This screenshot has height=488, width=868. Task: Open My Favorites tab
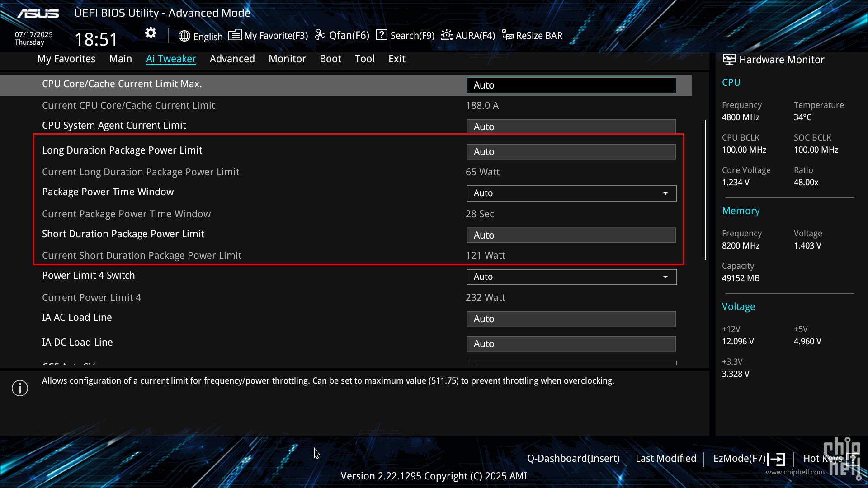pyautogui.click(x=66, y=59)
